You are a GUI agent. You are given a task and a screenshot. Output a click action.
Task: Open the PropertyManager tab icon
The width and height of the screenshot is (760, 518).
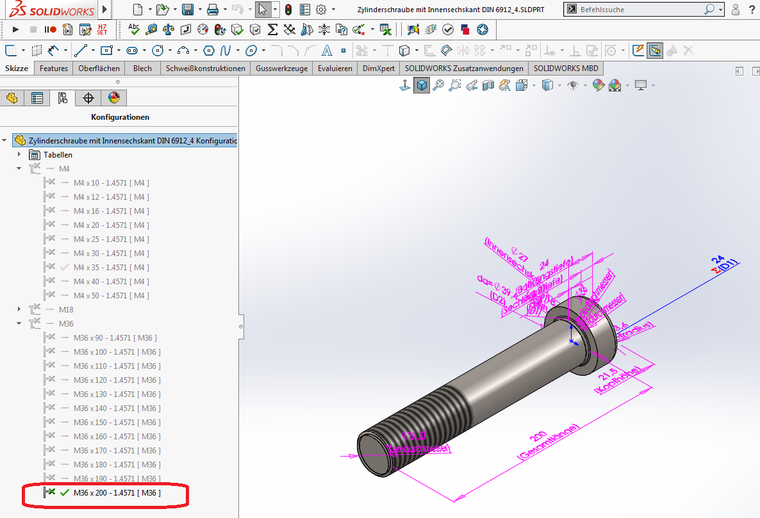pyautogui.click(x=37, y=98)
